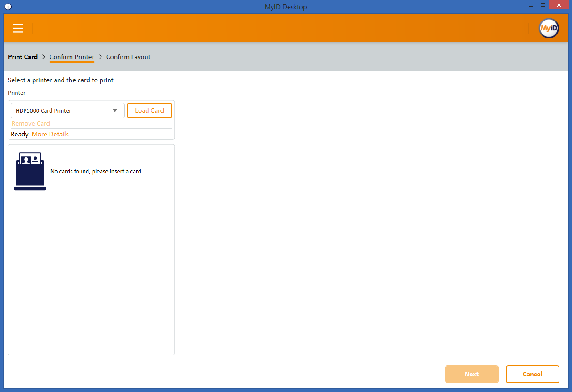
Task: Open the hamburger menu
Action: 18,28
